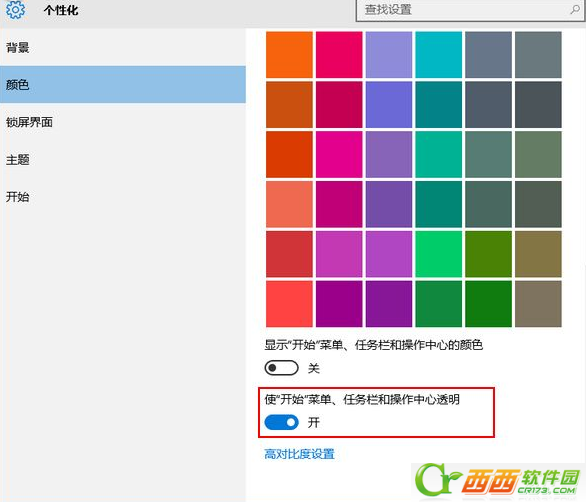Viewport: 586px width, 502px height.
Task: Choose the cyan swatch in top row
Action: pos(438,55)
